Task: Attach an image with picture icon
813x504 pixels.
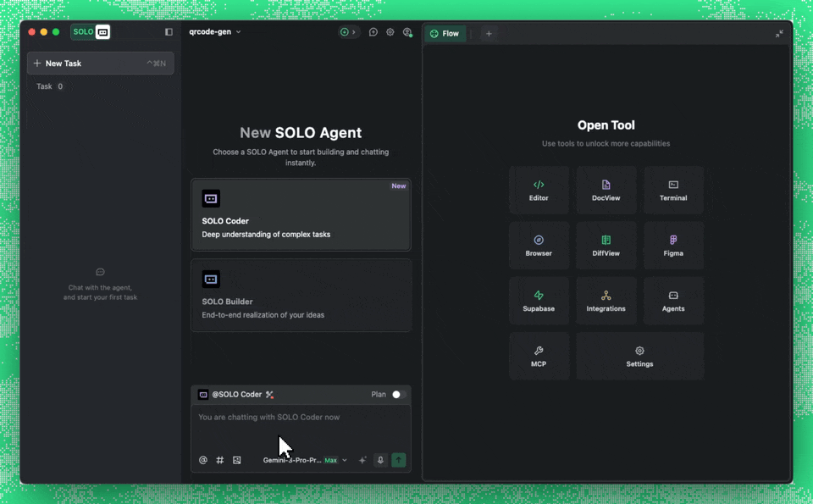Action: coord(237,460)
